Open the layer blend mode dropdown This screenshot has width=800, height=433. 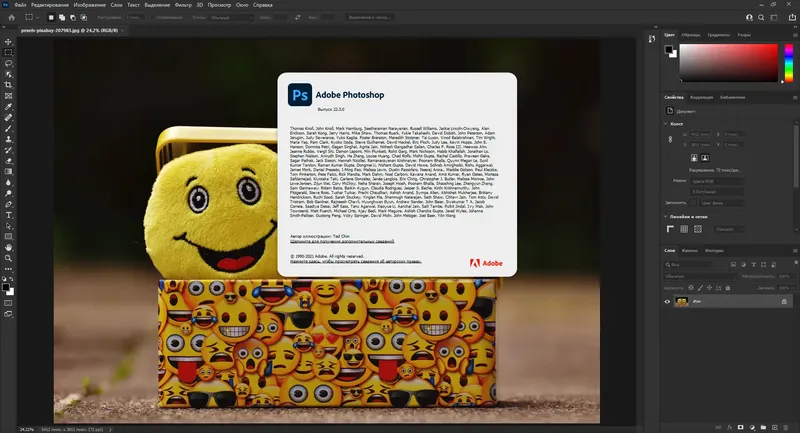point(700,276)
